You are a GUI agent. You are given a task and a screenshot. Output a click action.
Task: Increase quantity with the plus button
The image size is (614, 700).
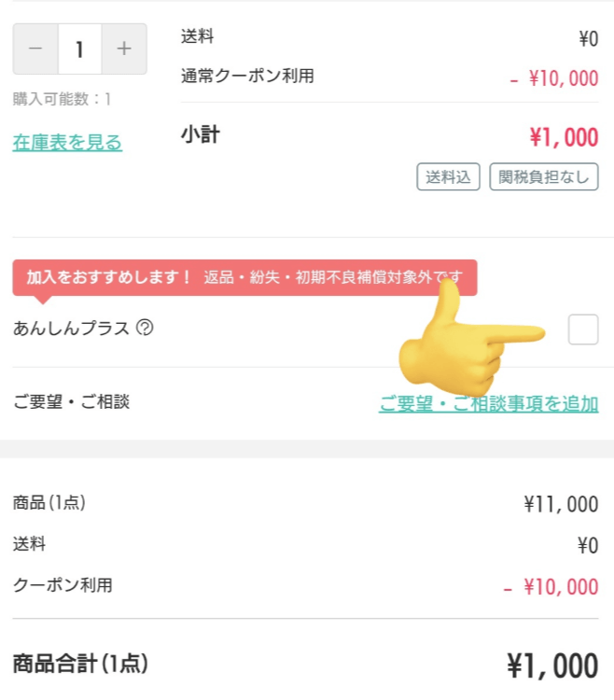point(124,49)
